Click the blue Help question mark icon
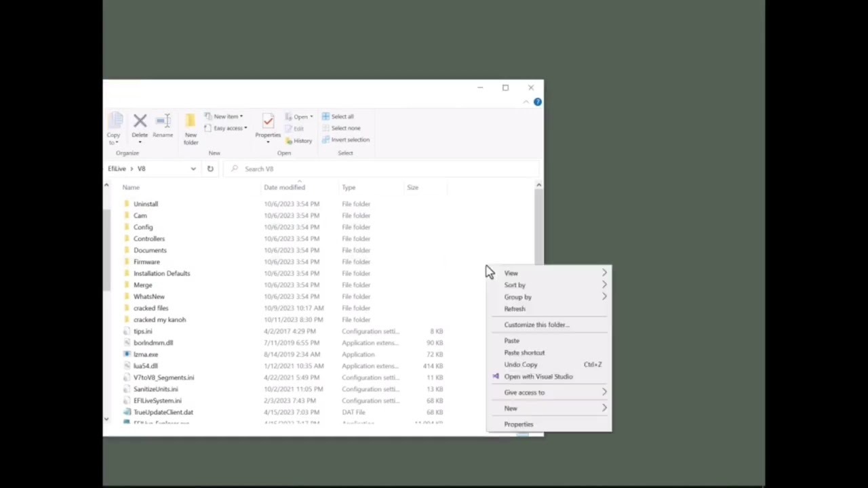The image size is (868, 488). pos(537,102)
